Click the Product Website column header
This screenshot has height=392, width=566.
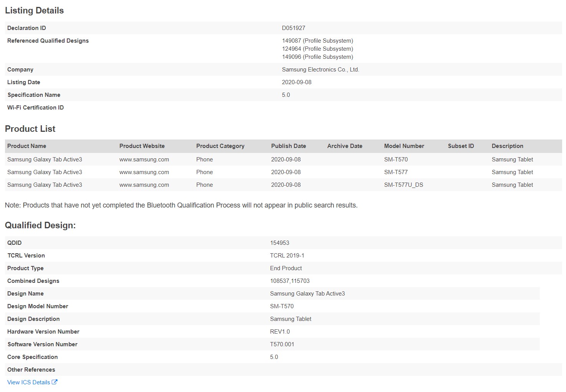[142, 146]
